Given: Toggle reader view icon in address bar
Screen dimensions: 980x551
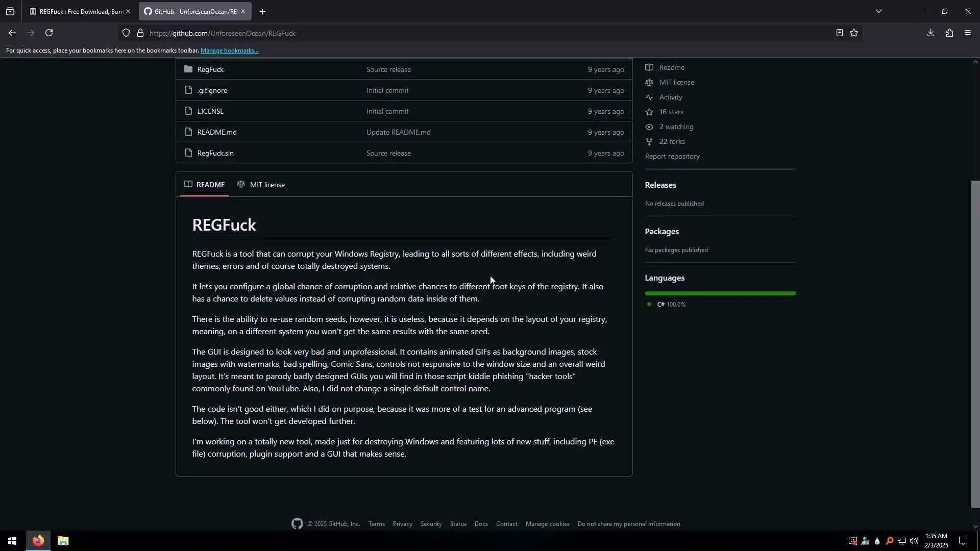Looking at the screenshot, I should pyautogui.click(x=839, y=33).
